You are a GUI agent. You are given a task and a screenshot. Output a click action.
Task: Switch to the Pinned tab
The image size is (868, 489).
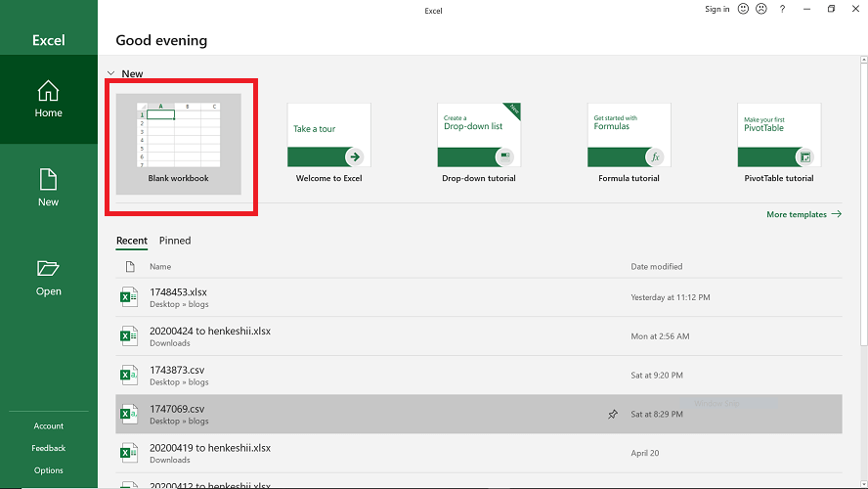coord(175,241)
